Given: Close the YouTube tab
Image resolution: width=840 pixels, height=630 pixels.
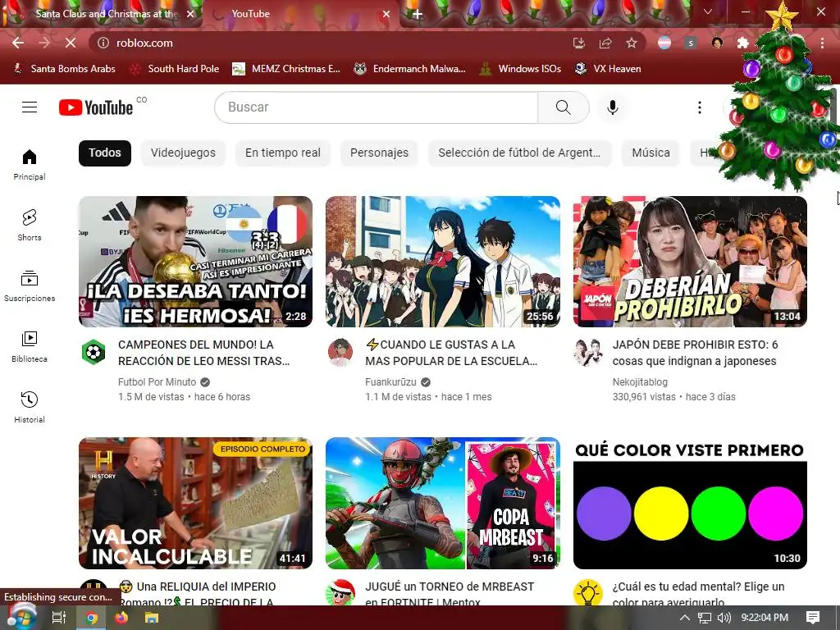Looking at the screenshot, I should [x=386, y=14].
